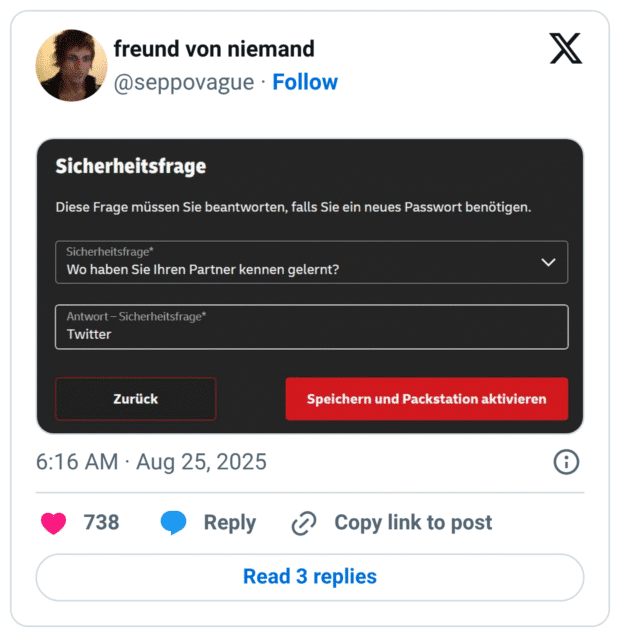Click the "Sicherheitsfrage" heading in the embedded image
620x637 pixels.
pos(130,167)
